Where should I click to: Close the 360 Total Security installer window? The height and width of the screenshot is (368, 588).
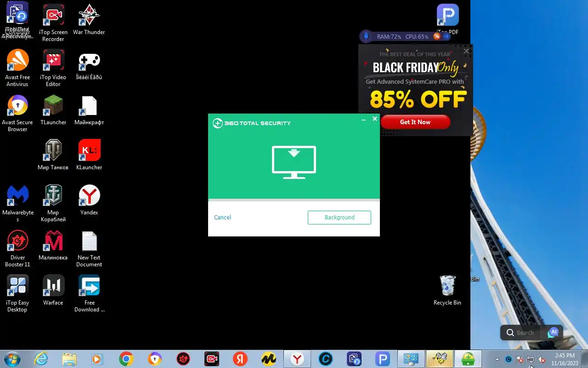pyautogui.click(x=375, y=119)
